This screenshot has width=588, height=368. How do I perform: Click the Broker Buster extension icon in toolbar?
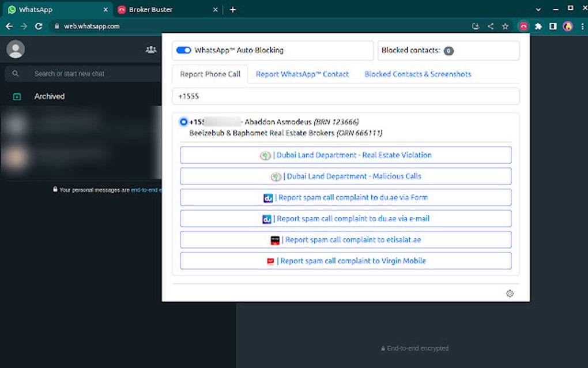click(x=523, y=26)
